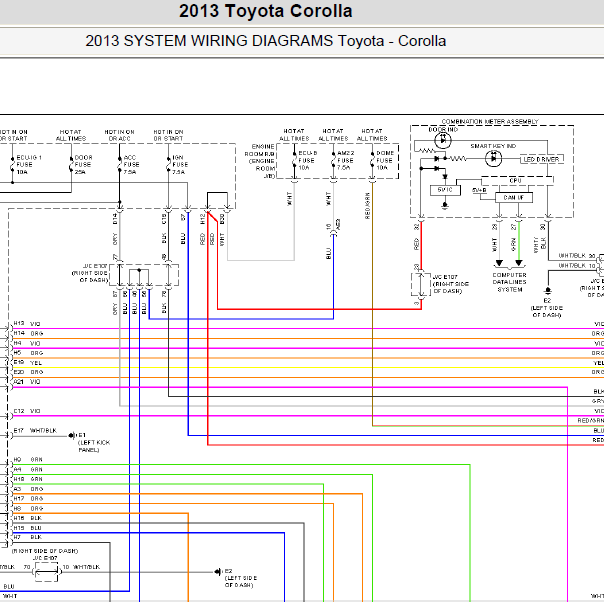
Task: Click the RED/GRN wire label under DOME fuse
Action: coord(367,206)
